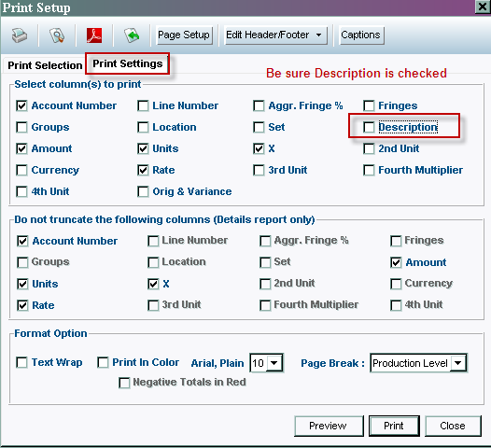The image size is (491, 448).
Task: Open the Captions button
Action: (360, 35)
